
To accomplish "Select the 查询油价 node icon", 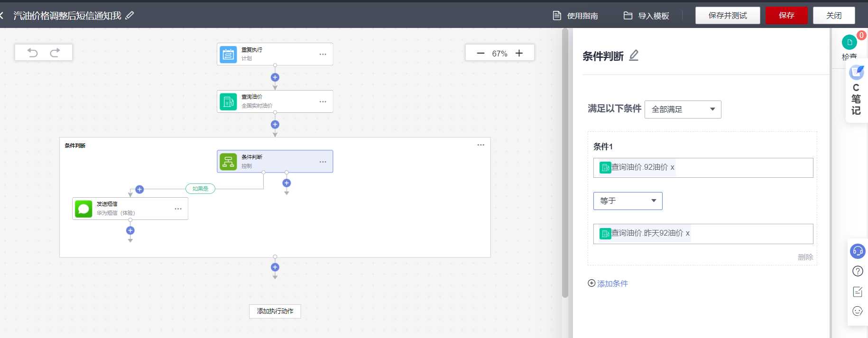I will click(228, 101).
